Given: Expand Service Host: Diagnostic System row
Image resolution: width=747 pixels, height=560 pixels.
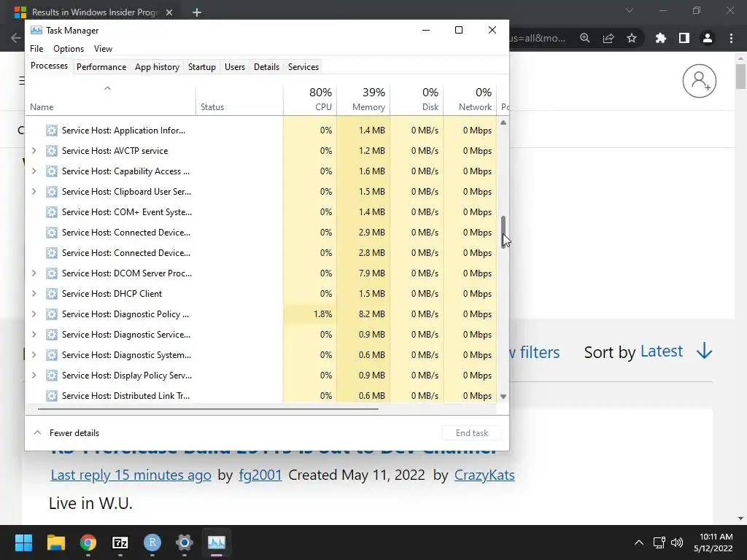Looking at the screenshot, I should pyautogui.click(x=34, y=355).
